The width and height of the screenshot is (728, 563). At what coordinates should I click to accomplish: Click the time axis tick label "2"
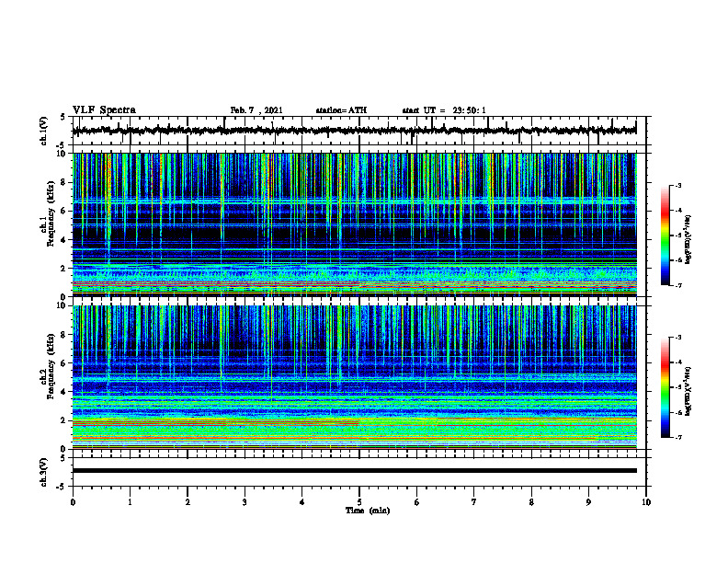pos(188,502)
